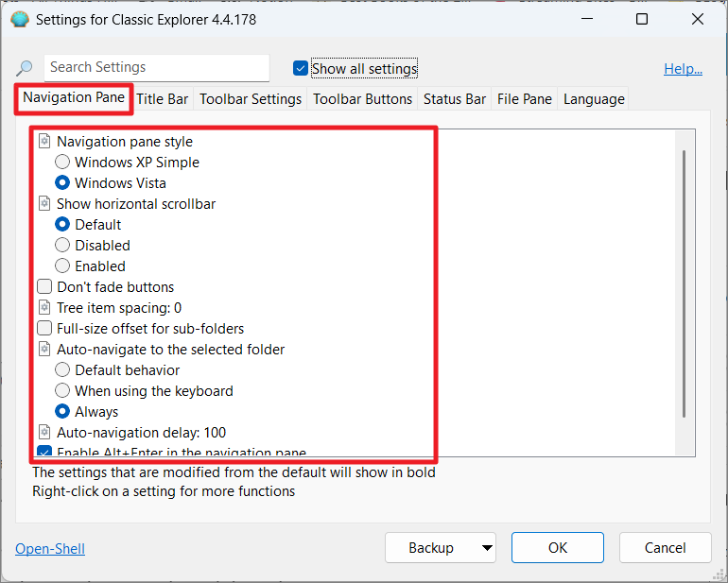Maximize the settings window
The image size is (728, 583).
[642, 19]
